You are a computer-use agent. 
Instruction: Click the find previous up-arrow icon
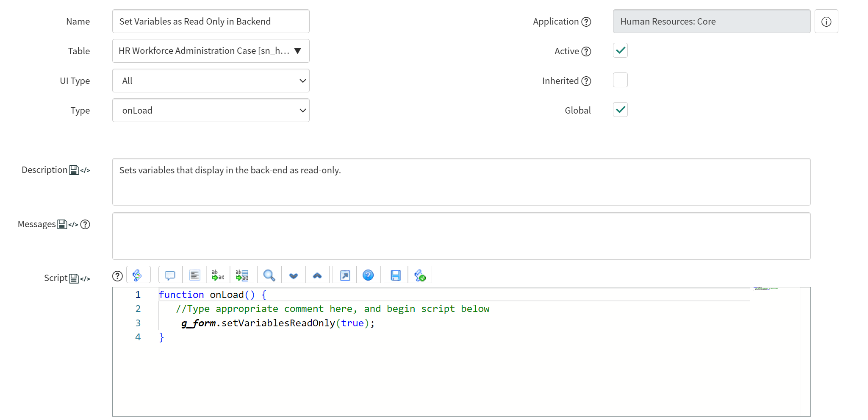pyautogui.click(x=317, y=275)
